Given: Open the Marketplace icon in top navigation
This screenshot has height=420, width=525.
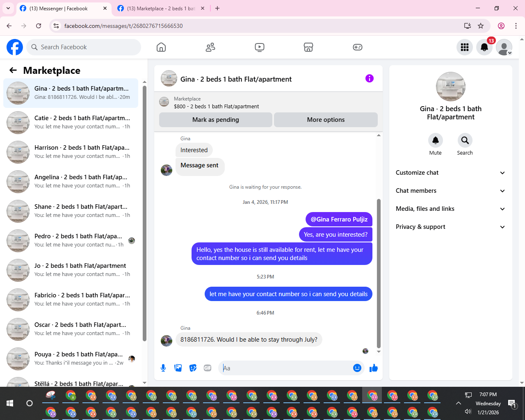Looking at the screenshot, I should (x=308, y=47).
